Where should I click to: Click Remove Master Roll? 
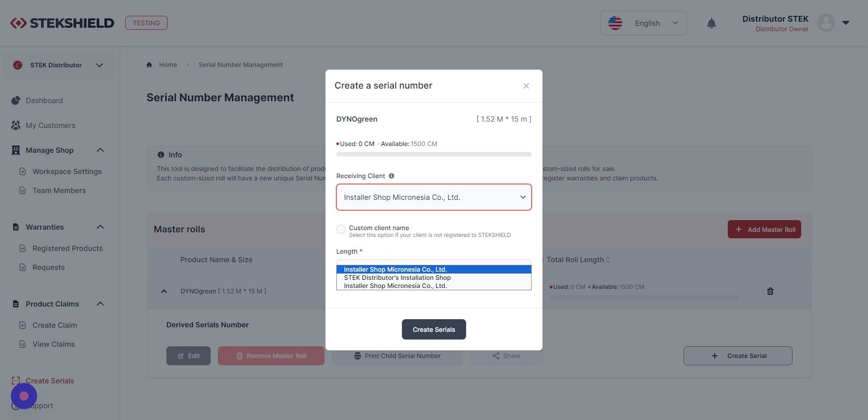pos(271,356)
